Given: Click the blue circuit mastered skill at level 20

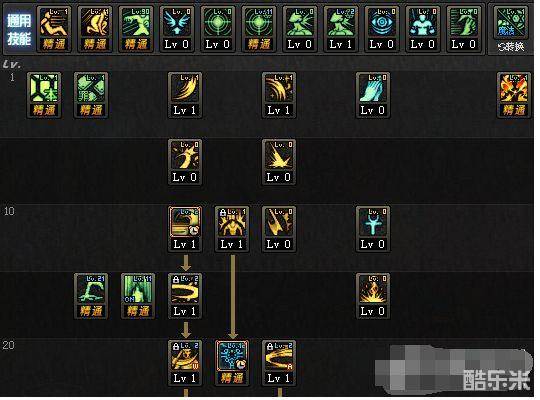Looking at the screenshot, I should [x=232, y=363].
